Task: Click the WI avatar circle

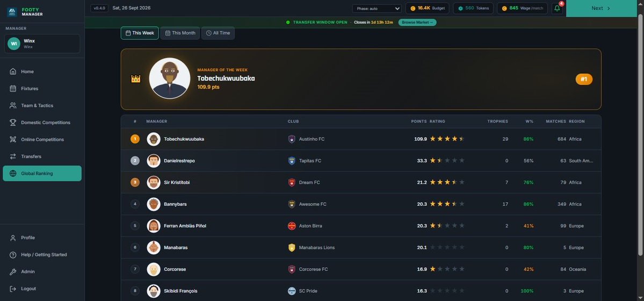Action: tap(14, 44)
